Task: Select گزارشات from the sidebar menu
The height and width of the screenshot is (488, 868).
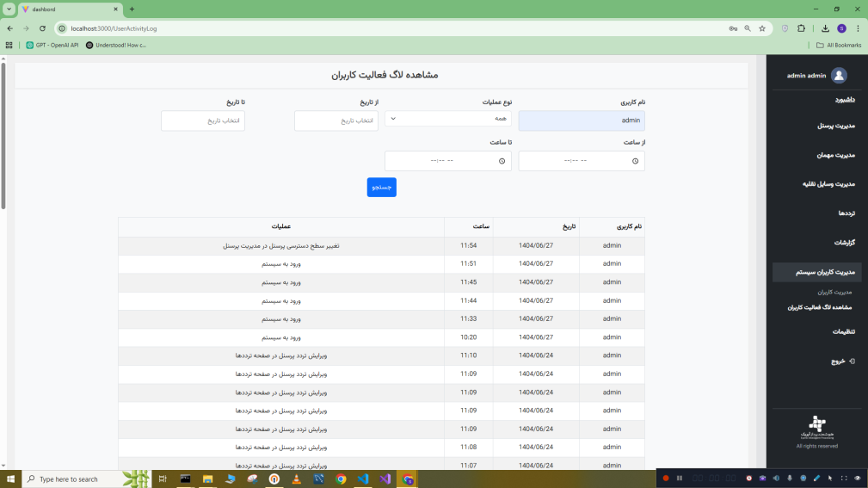Action: coord(844,243)
